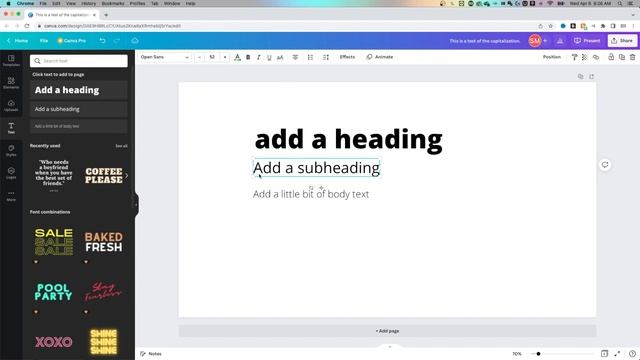Open the text color picker
Image resolution: width=640 pixels, height=360 pixels.
pyautogui.click(x=237, y=57)
